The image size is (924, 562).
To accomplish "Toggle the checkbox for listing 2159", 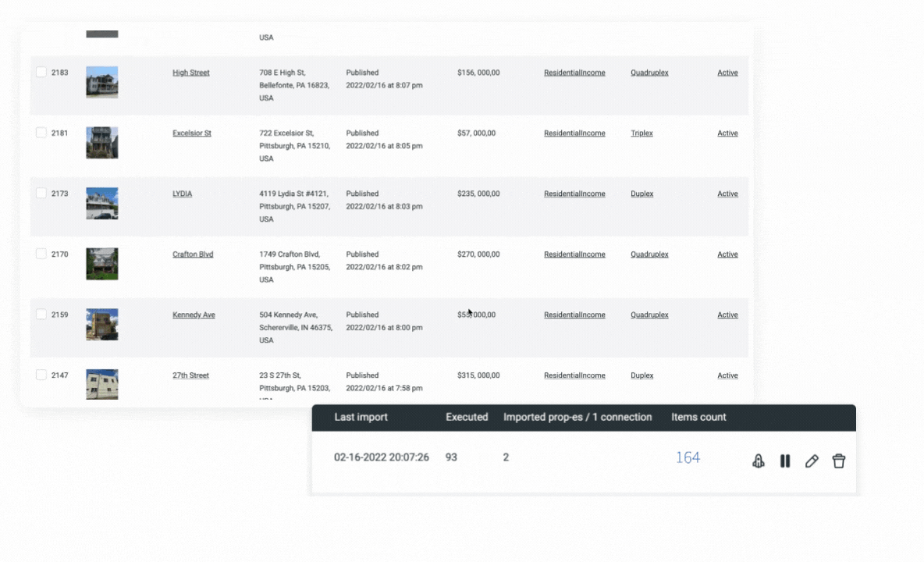I will pyautogui.click(x=41, y=314).
